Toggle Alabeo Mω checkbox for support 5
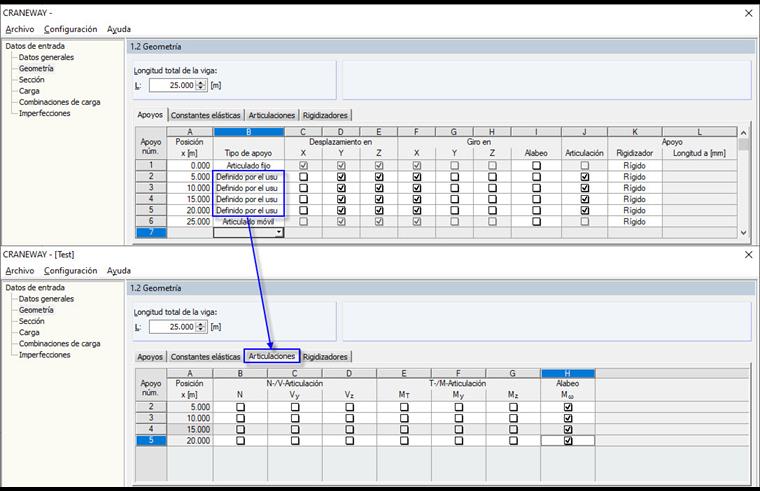Image resolution: width=760 pixels, height=491 pixels. pyautogui.click(x=568, y=441)
